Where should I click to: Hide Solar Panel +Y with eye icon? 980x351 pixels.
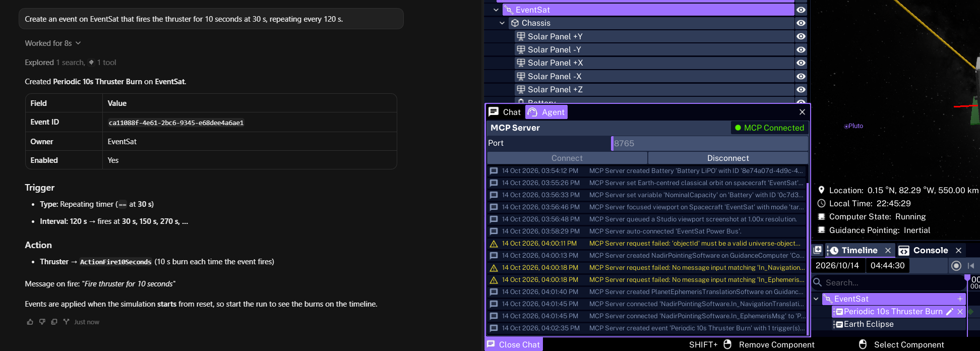[x=801, y=36]
